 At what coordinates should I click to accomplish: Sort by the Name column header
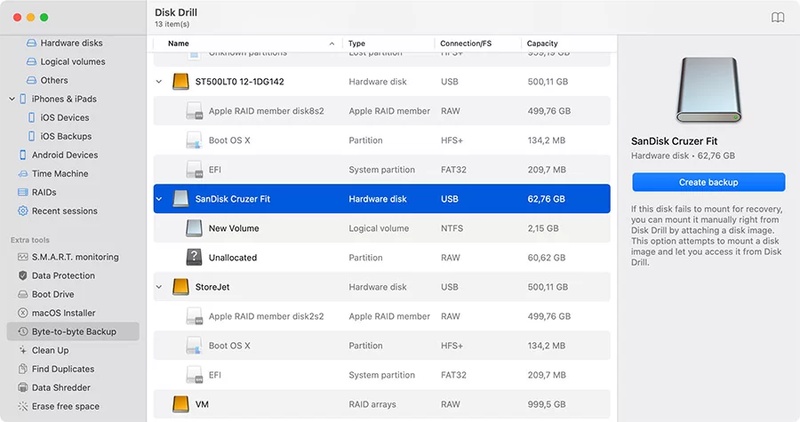tap(179, 43)
